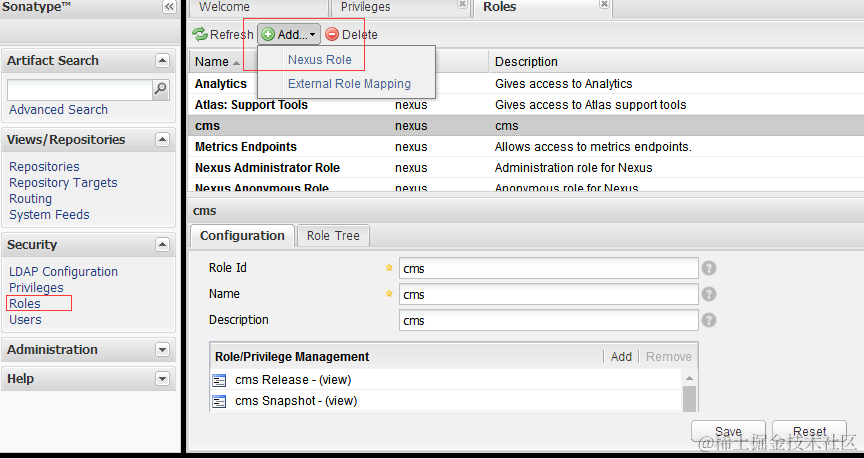Image resolution: width=864 pixels, height=459 pixels.
Task: Open the Add... dropdown button
Action: (x=289, y=35)
